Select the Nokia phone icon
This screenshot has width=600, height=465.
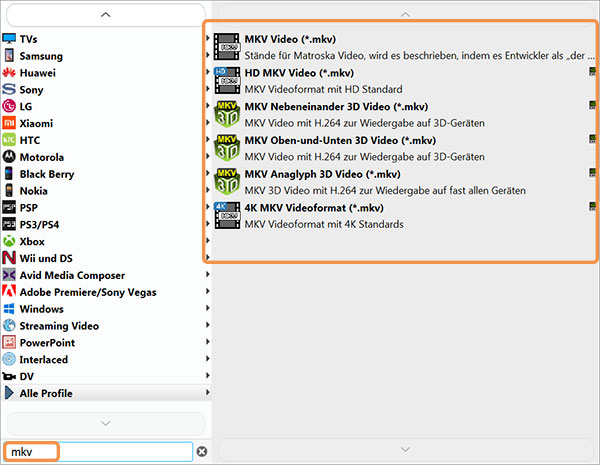9,190
